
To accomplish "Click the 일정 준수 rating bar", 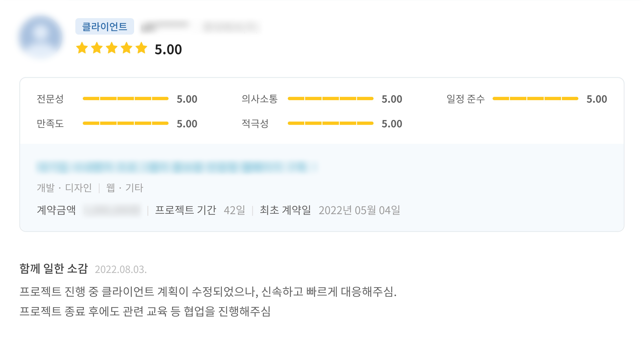I will (535, 99).
